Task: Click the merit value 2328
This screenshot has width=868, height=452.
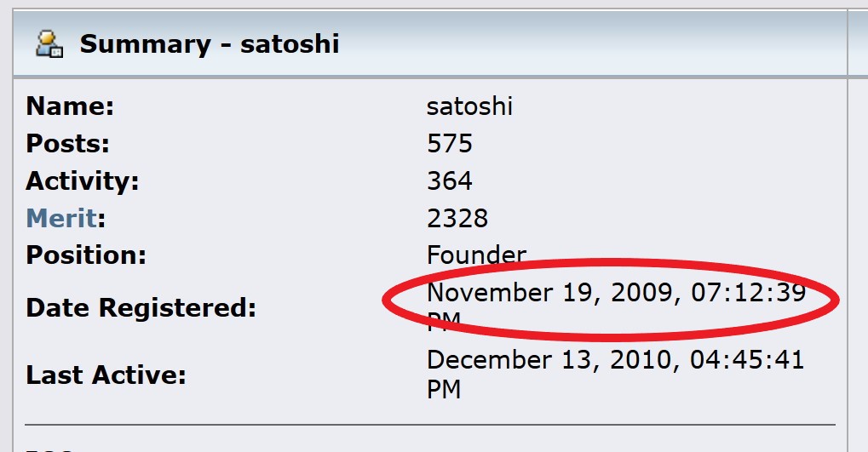Action: (x=457, y=219)
